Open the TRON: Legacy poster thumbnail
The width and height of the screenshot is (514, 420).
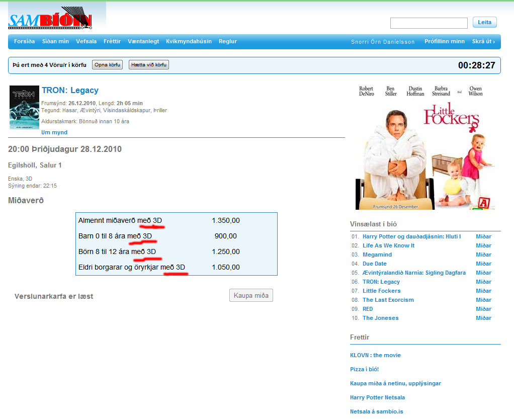tap(24, 107)
